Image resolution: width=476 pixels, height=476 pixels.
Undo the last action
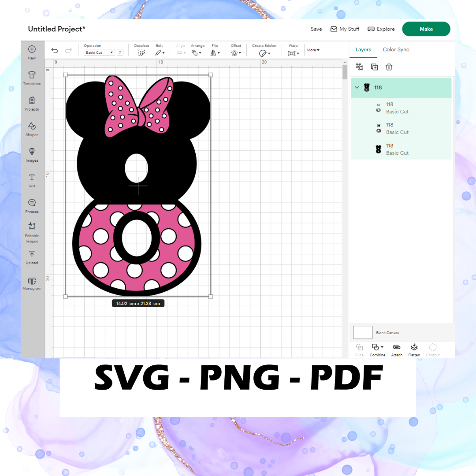55,50
